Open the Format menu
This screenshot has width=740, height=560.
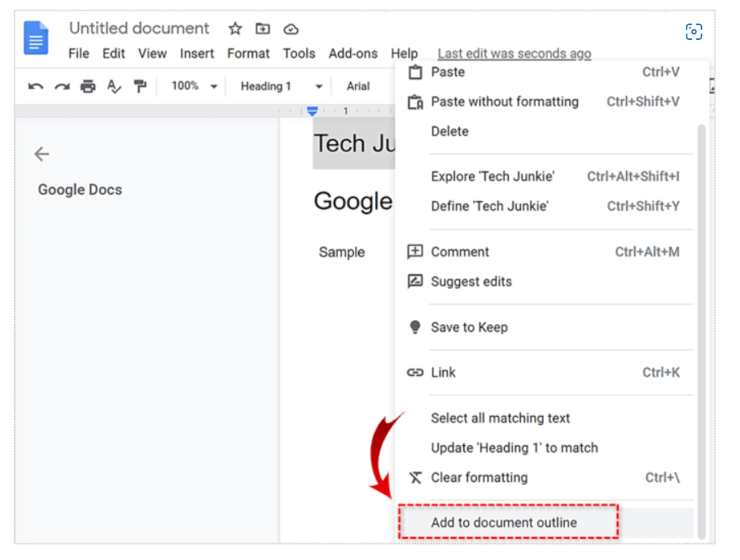tap(248, 53)
